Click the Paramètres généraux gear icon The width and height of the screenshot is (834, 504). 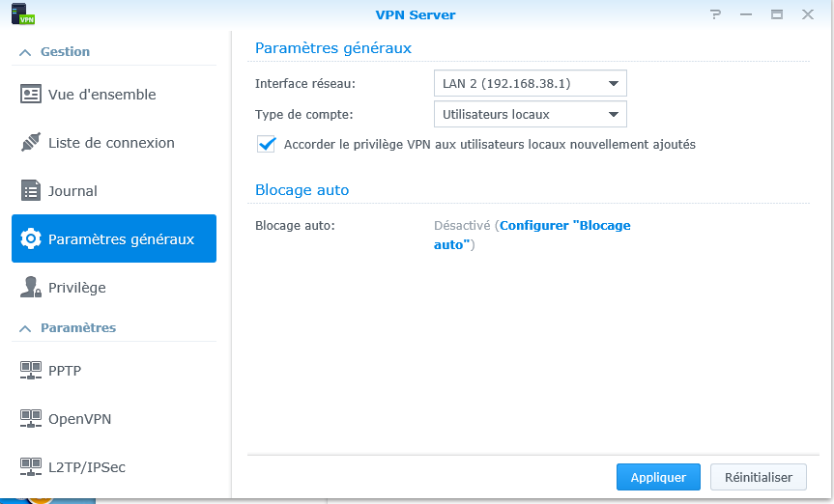click(31, 239)
